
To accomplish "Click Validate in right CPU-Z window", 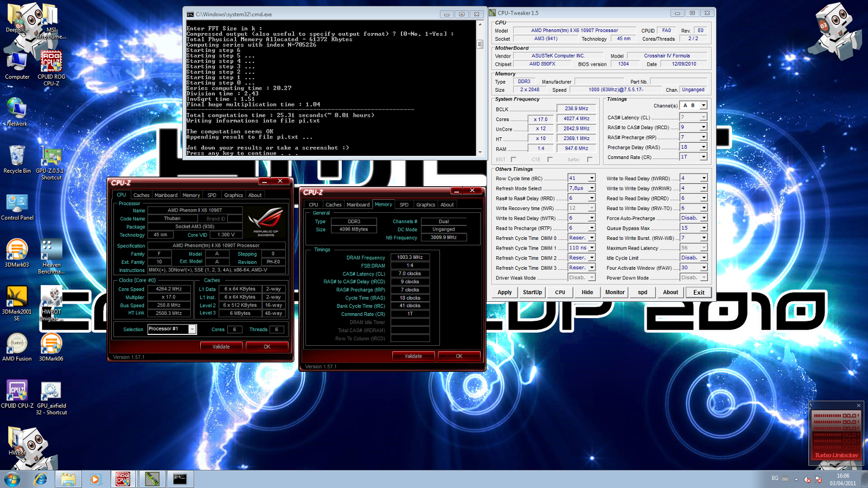I will (413, 356).
